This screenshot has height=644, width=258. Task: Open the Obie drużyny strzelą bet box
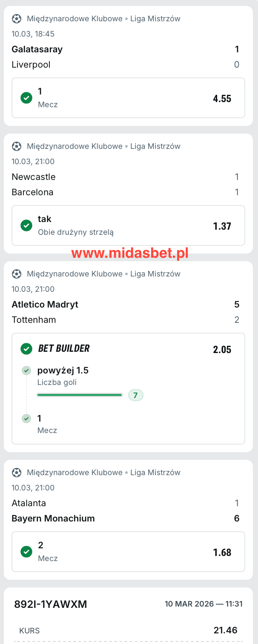[128, 225]
